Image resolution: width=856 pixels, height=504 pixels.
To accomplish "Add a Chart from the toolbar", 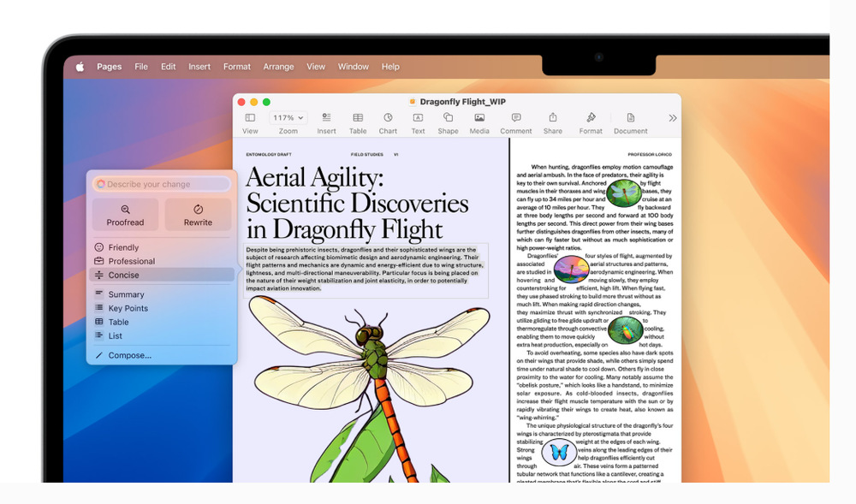I will pyautogui.click(x=388, y=118).
